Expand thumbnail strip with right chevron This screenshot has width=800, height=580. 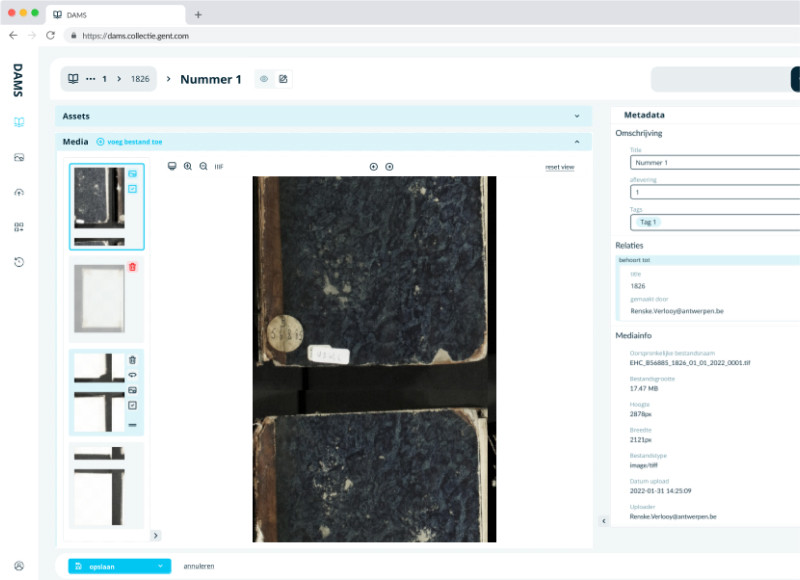pyautogui.click(x=156, y=536)
